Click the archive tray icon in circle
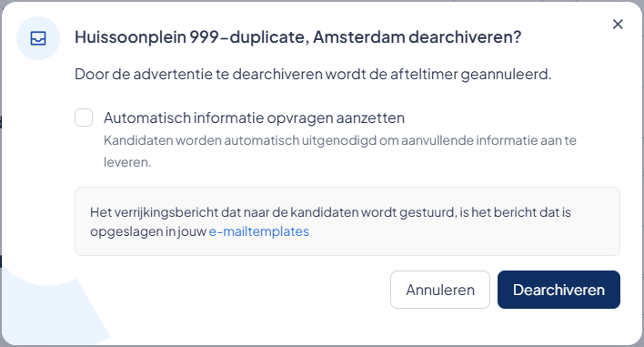Screen dimensions: 644x347 click(38, 38)
